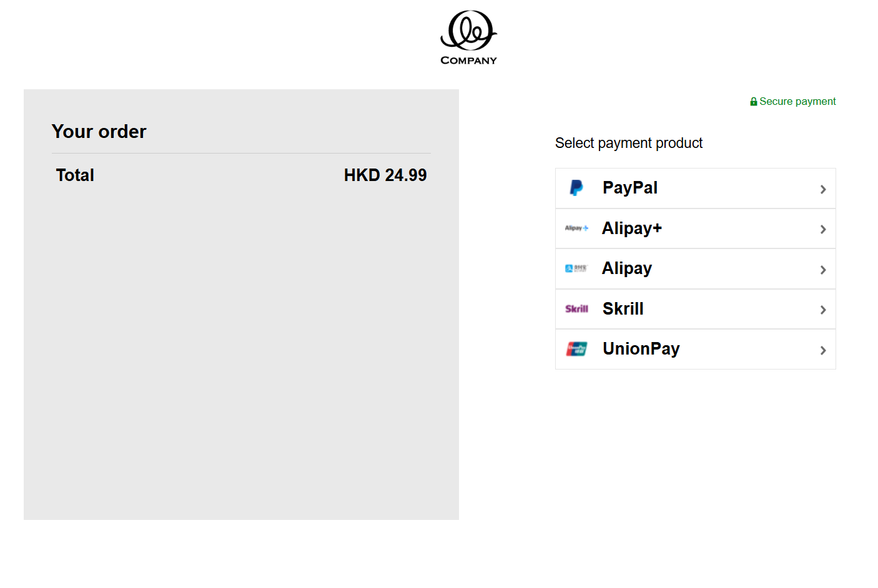
Task: Click the 'Secure payment' text
Action: point(797,102)
